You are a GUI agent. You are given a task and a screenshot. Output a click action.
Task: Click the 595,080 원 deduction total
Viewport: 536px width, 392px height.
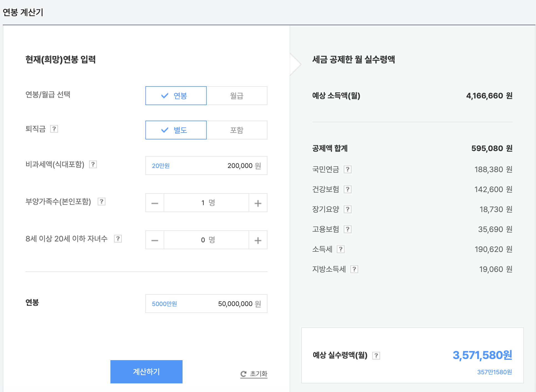pyautogui.click(x=492, y=148)
